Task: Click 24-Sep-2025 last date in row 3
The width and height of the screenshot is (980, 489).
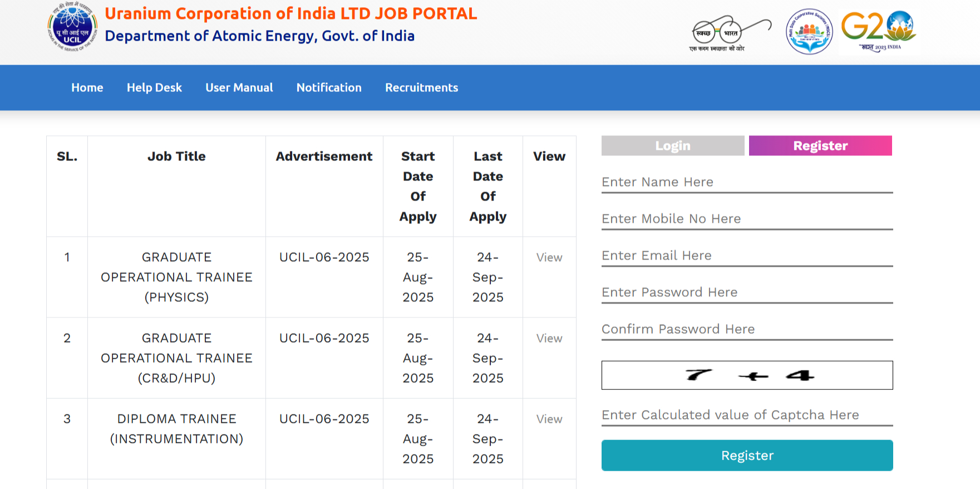Action: [x=488, y=439]
